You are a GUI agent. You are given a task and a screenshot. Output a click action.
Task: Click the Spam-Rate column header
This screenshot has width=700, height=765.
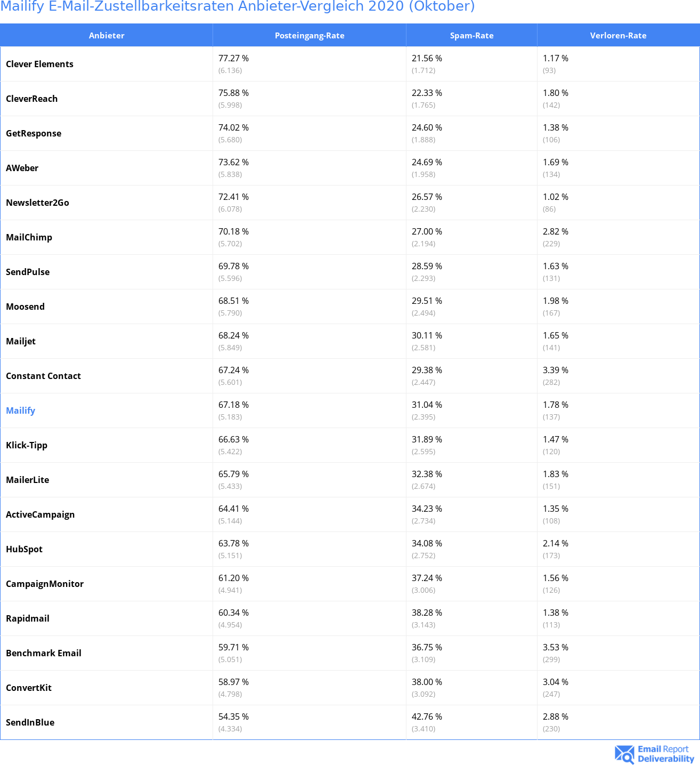(471, 35)
